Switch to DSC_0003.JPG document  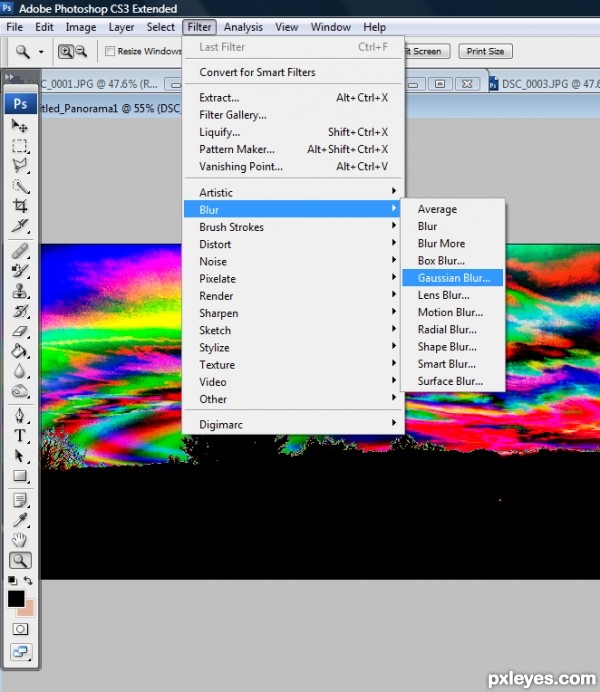click(x=544, y=83)
